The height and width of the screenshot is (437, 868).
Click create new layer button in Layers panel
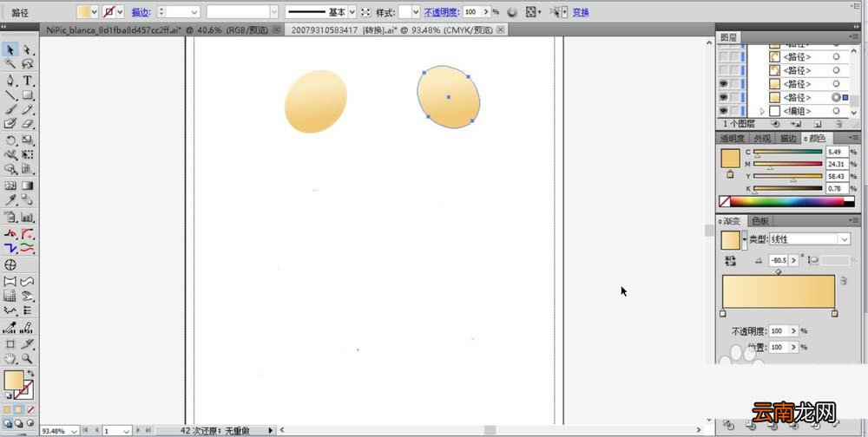(x=818, y=125)
